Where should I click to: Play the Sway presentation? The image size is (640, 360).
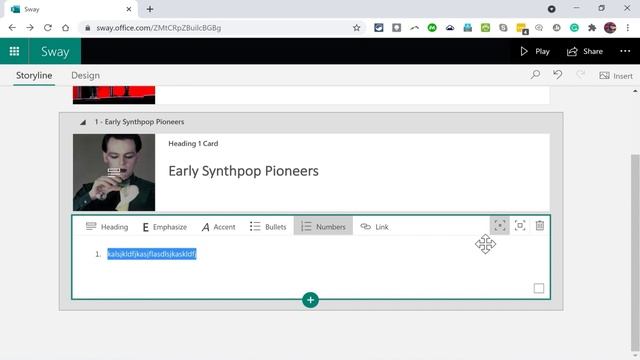pyautogui.click(x=535, y=51)
